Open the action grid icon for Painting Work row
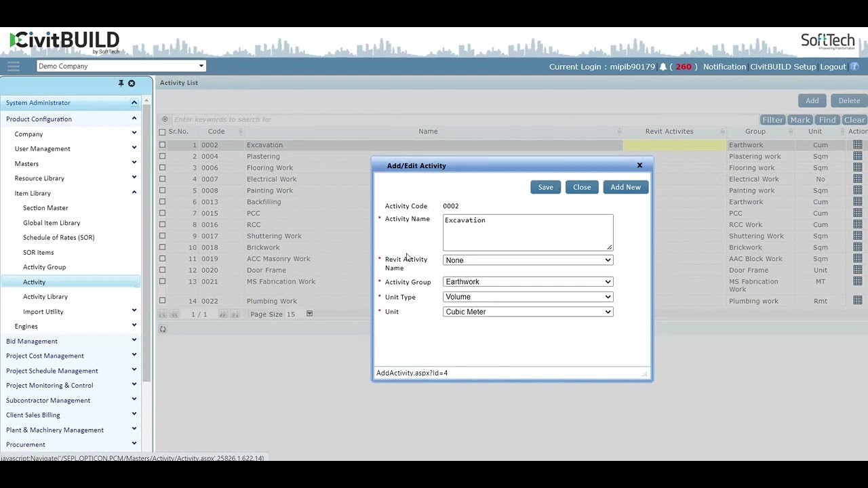Image resolution: width=868 pixels, height=488 pixels. (858, 190)
